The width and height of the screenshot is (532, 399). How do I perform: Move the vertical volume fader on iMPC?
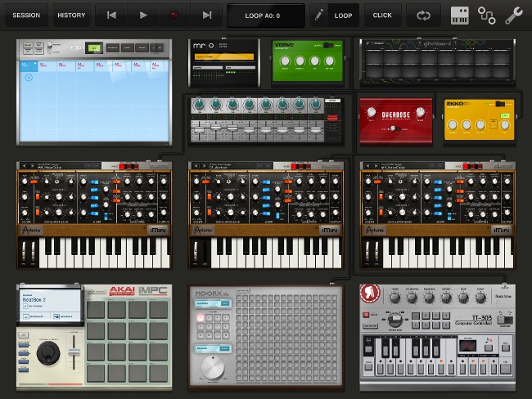(74, 352)
